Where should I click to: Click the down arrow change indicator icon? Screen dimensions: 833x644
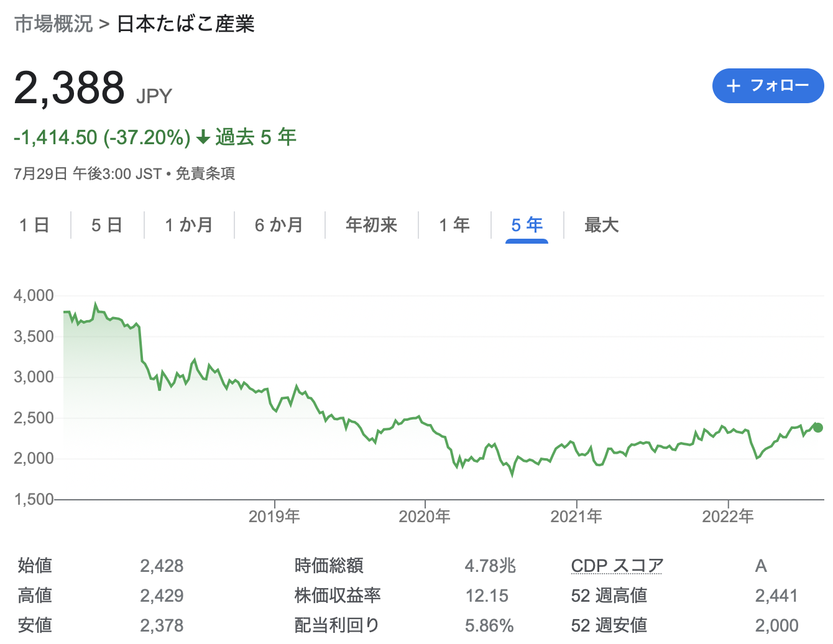pos(203,137)
